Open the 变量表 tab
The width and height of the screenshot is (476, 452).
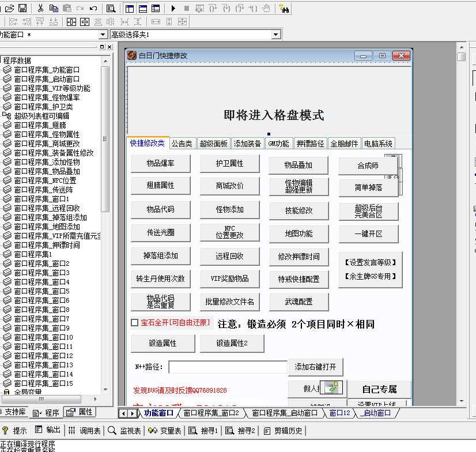pyautogui.click(x=165, y=431)
